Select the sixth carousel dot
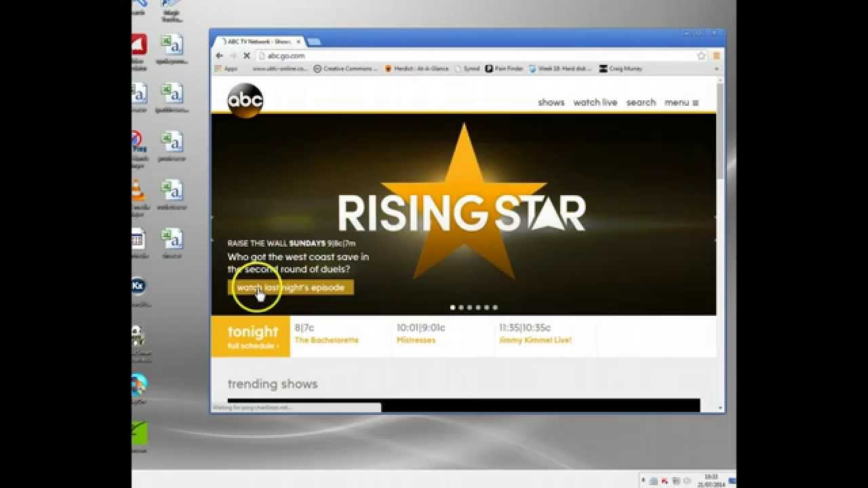The image size is (868, 488). (x=495, y=307)
